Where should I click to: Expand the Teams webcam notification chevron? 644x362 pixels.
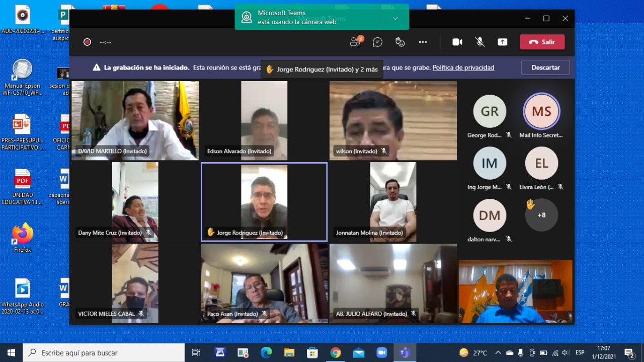pos(395,19)
